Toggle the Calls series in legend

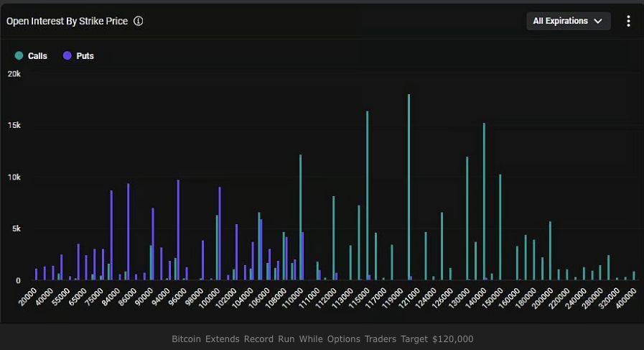[31, 56]
